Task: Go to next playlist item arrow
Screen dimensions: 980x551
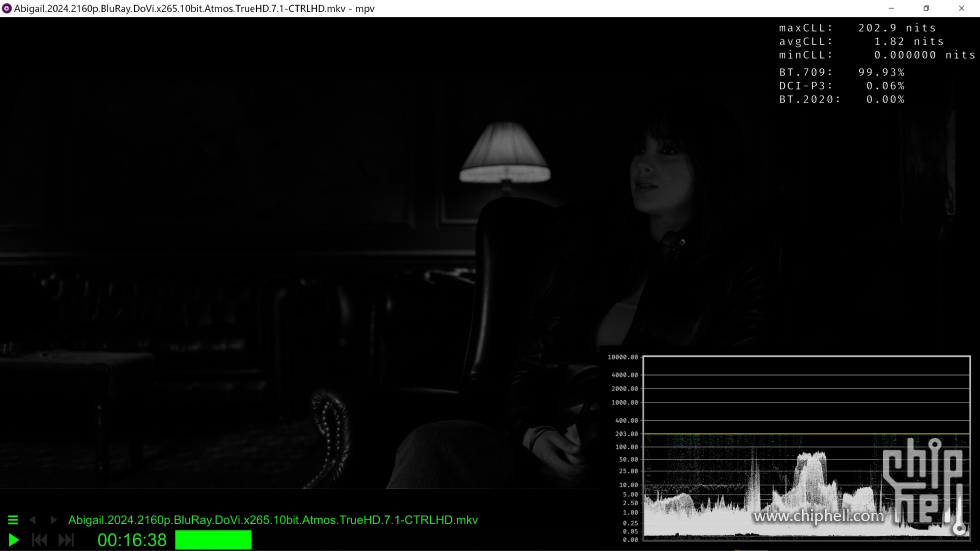Action: click(53, 520)
